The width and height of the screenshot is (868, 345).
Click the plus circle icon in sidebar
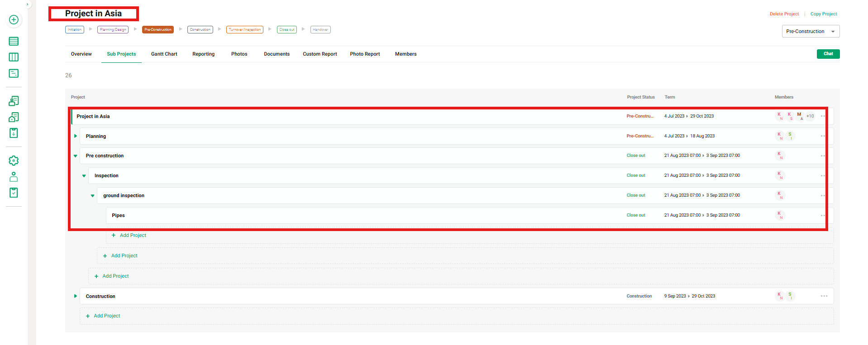[x=14, y=19]
